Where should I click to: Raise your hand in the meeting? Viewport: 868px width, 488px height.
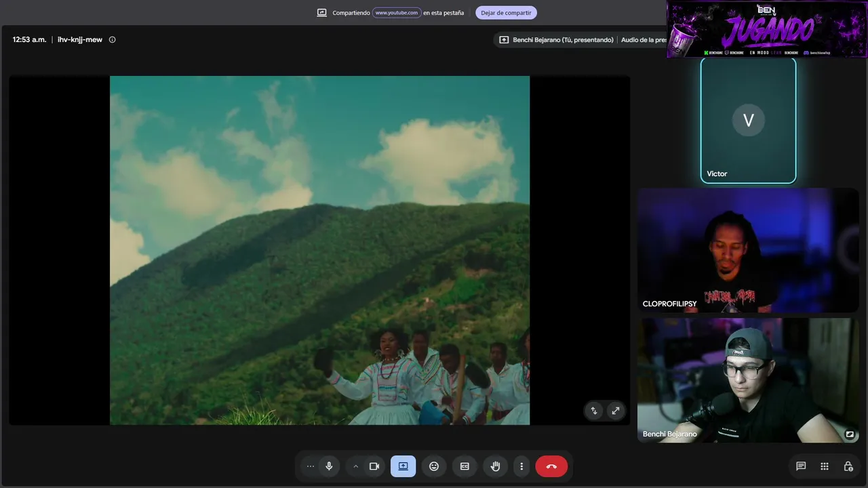[496, 466]
